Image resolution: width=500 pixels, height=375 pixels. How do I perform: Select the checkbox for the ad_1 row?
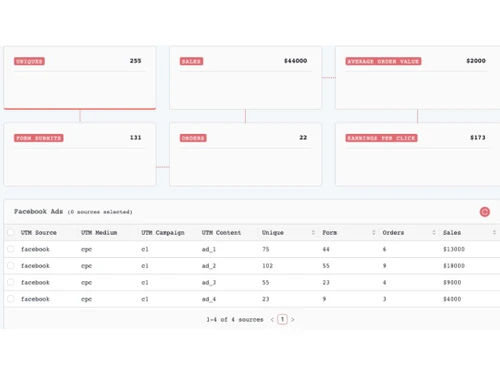coord(11,249)
